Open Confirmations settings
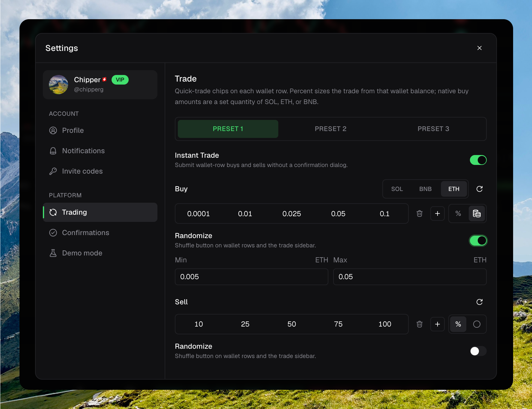Image resolution: width=532 pixels, height=409 pixels. tap(100, 233)
